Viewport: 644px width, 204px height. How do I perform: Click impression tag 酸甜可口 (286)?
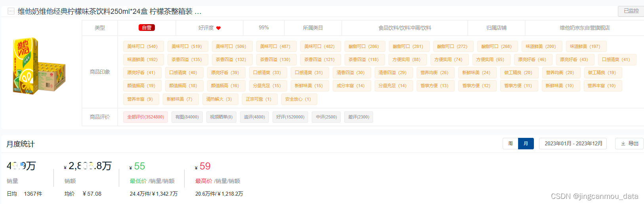point(365,46)
